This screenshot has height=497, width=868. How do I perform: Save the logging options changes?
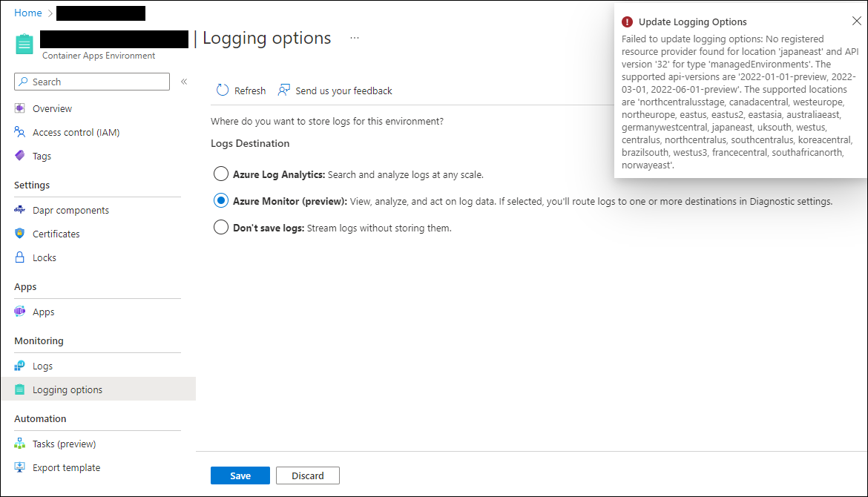pyautogui.click(x=240, y=475)
